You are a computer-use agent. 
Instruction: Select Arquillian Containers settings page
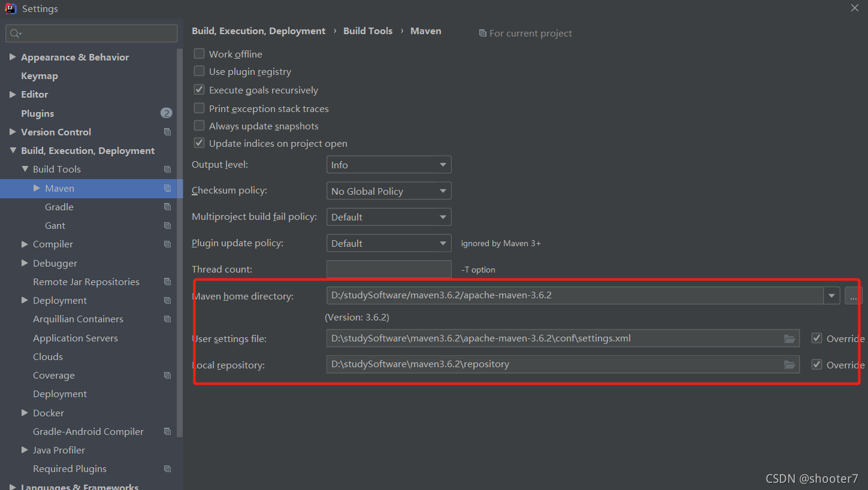(x=78, y=319)
